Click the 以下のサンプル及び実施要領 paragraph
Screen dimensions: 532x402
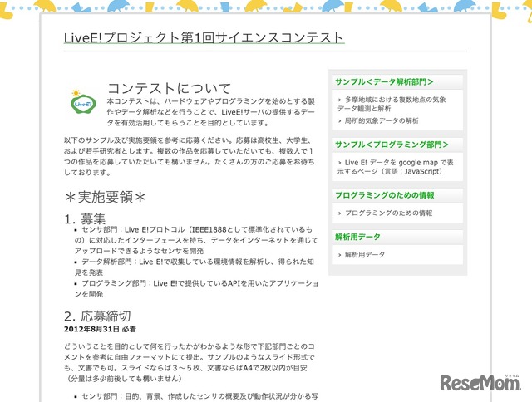(189, 156)
